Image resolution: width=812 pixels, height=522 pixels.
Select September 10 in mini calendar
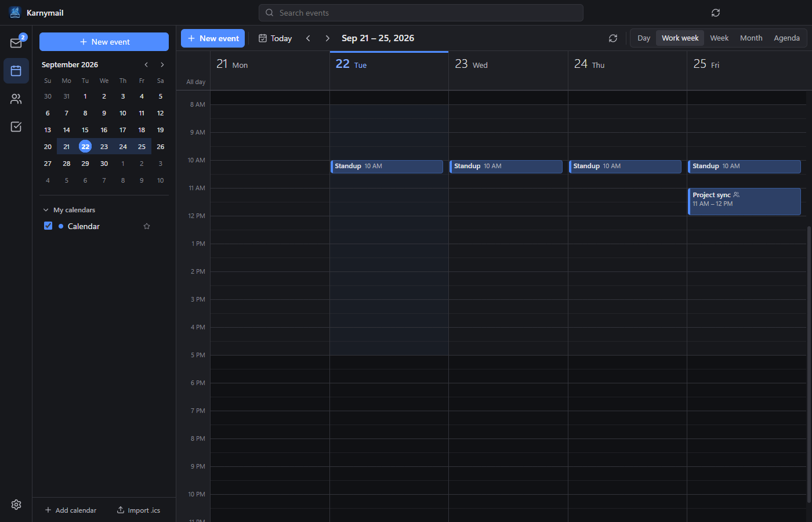pos(123,113)
